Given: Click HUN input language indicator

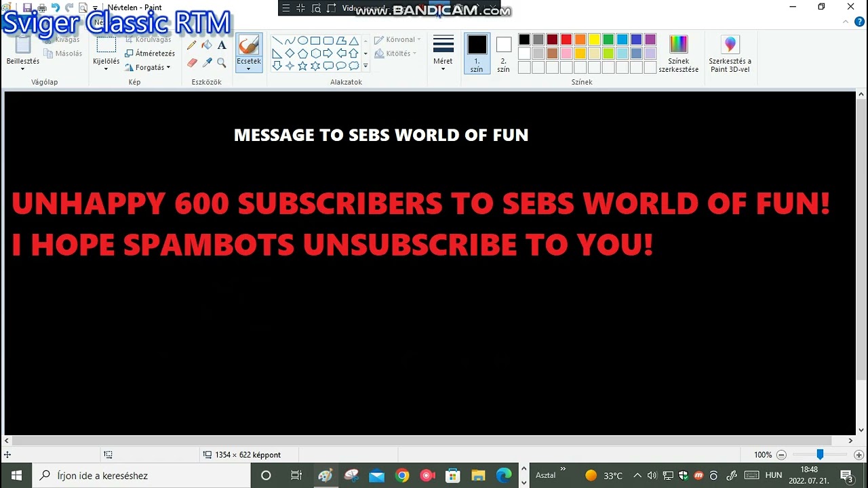Looking at the screenshot, I should 774,475.
